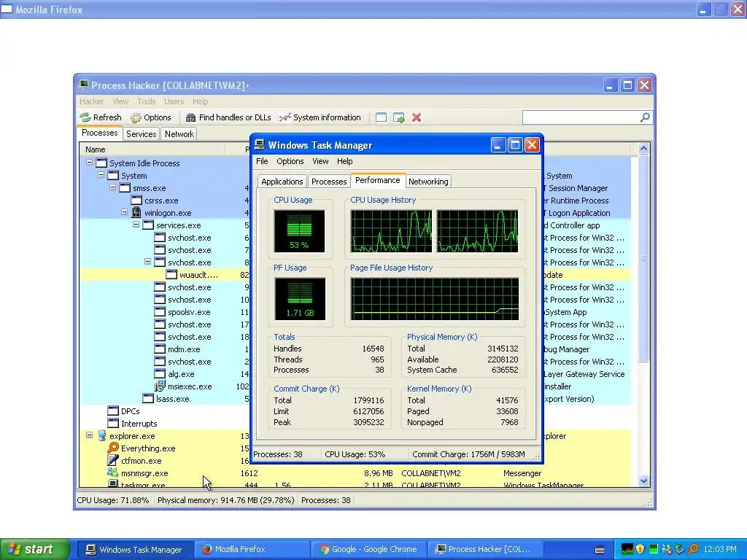The width and height of the screenshot is (747, 560).
Task: Collapse the System tree node
Action: pyautogui.click(x=101, y=175)
